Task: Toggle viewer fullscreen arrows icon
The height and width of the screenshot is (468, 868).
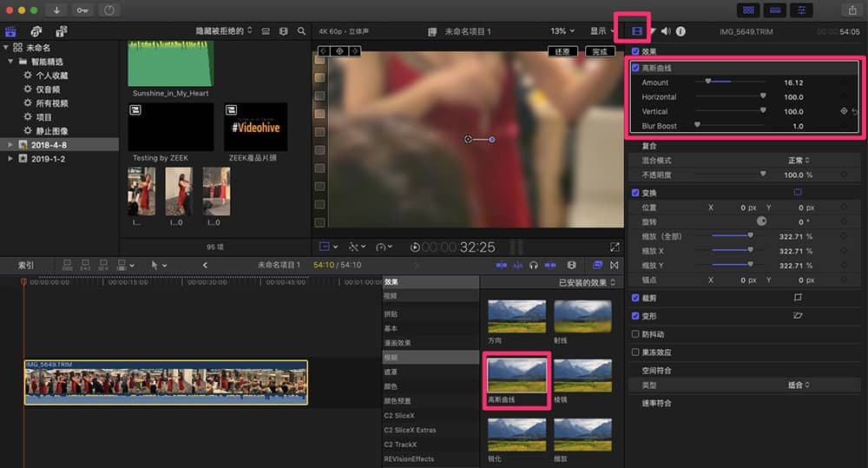Action: pyautogui.click(x=615, y=247)
